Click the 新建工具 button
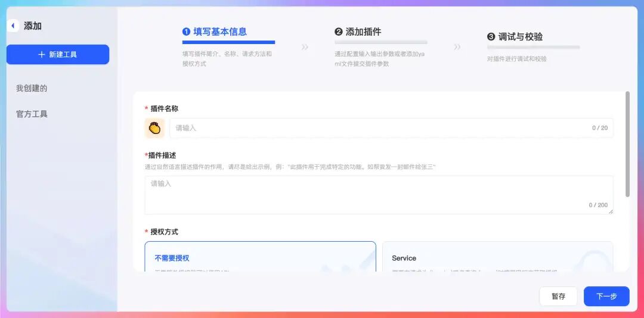 click(58, 55)
